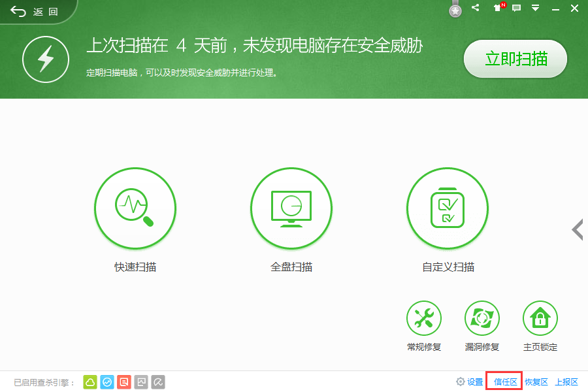Open 主页锁定 homepage lock

540,318
